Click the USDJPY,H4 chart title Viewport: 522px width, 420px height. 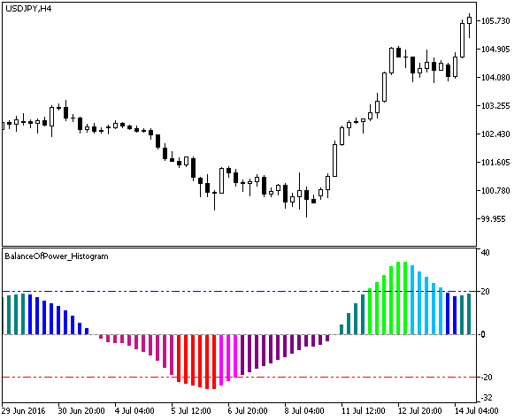click(x=28, y=9)
